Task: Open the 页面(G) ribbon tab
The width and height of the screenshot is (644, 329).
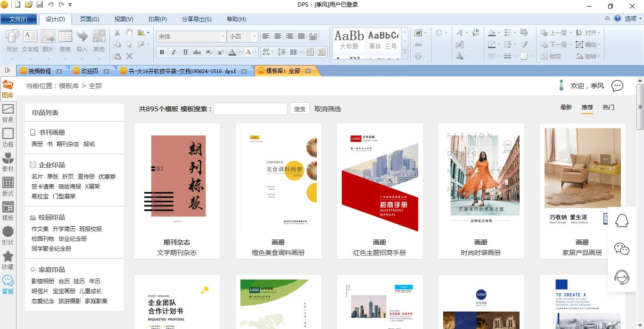Action: 89,19
